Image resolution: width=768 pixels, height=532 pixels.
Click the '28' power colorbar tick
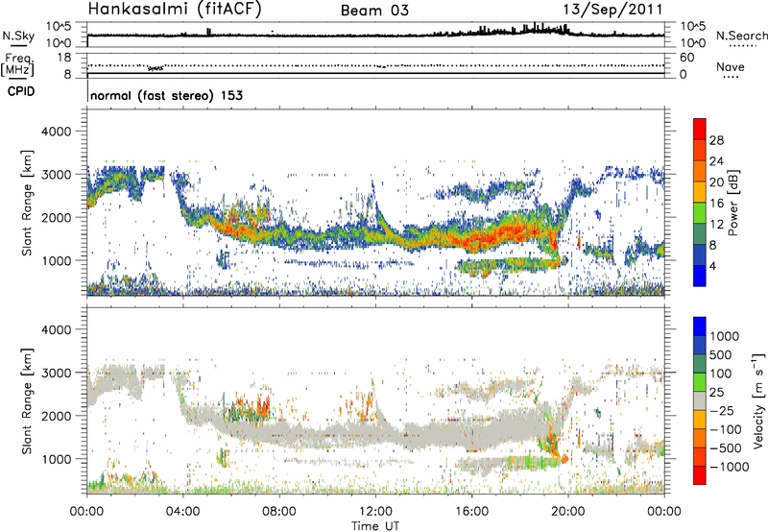tap(716, 140)
